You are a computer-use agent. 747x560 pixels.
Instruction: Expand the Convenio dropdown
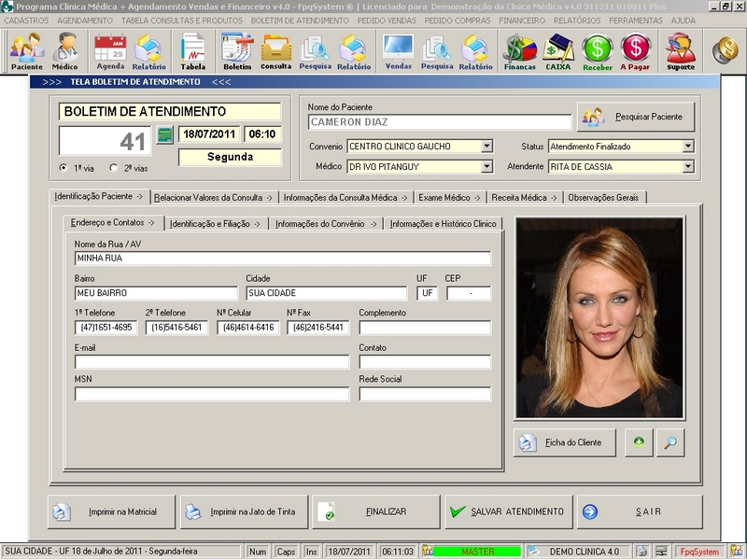click(486, 147)
